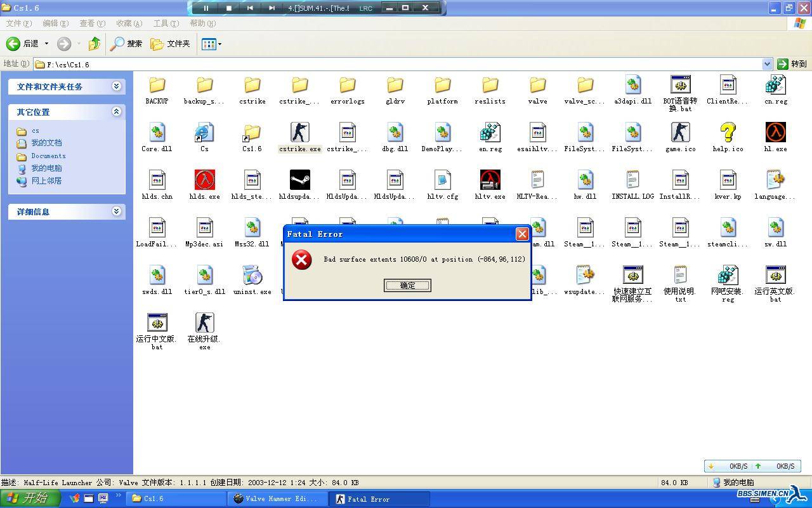Stop the media player playback
The image size is (812, 508).
point(228,8)
